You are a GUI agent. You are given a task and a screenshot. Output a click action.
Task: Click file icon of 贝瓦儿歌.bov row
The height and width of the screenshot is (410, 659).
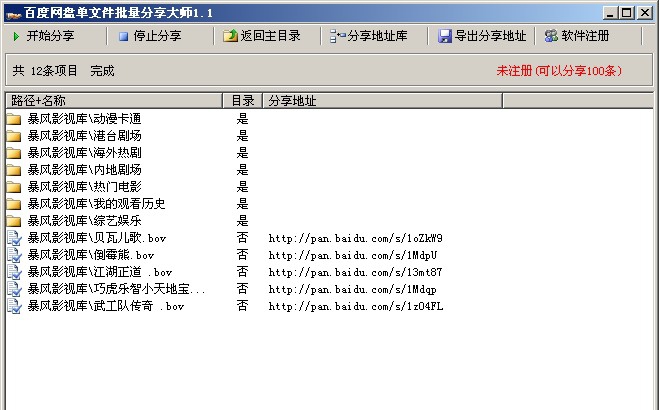click(14, 238)
